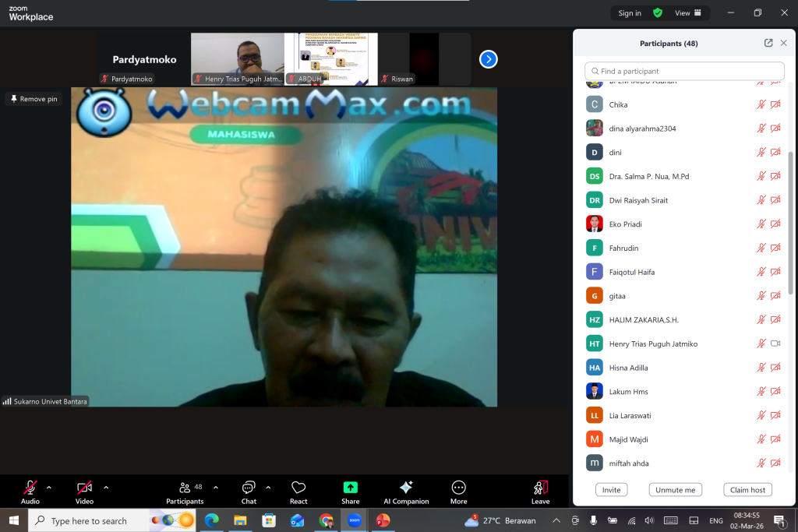This screenshot has height=532, width=798.
Task: Select Henry Trias Puguh Jatmiko in the participant list
Action: (x=653, y=344)
